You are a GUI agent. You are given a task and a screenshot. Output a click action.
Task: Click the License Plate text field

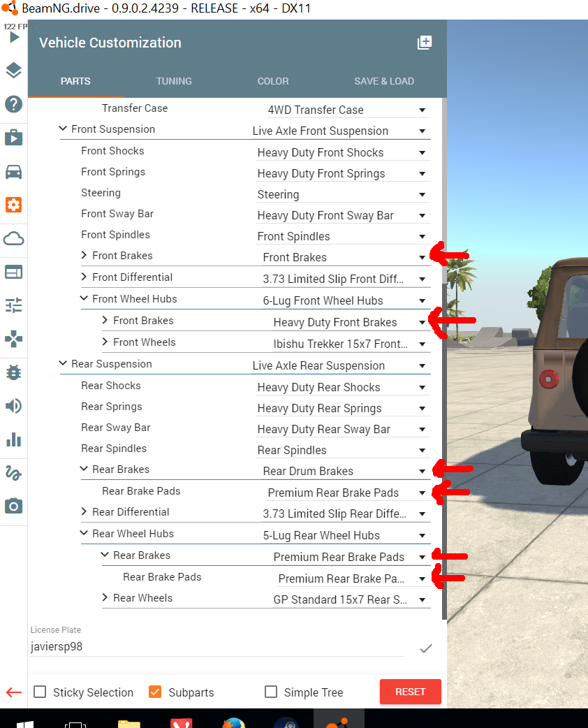(x=216, y=647)
